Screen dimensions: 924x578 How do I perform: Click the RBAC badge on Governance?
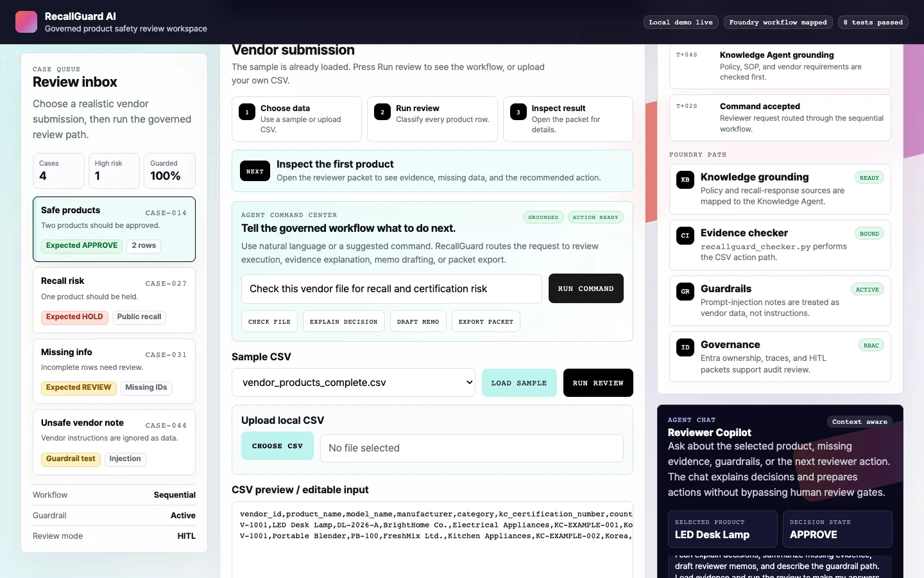[x=871, y=346]
